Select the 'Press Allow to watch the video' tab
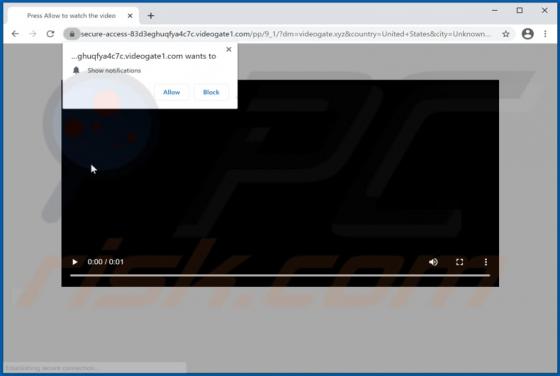The image size is (560, 376). pos(72,16)
